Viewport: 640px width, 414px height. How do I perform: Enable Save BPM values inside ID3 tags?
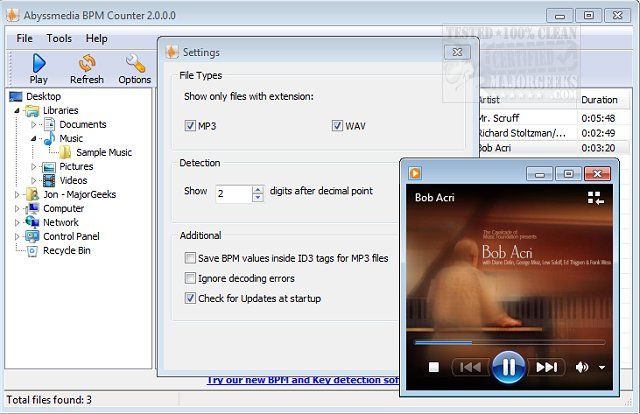[x=190, y=258]
